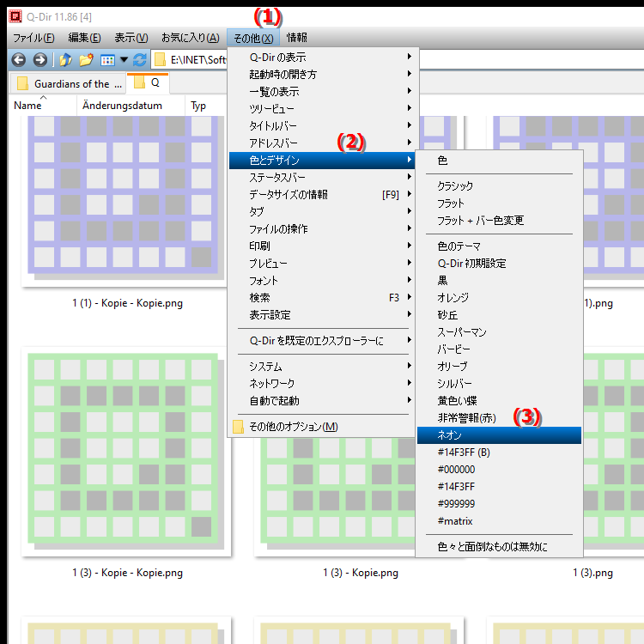
Task: Select 色とデザイン menu entry
Action: pyautogui.click(x=322, y=161)
